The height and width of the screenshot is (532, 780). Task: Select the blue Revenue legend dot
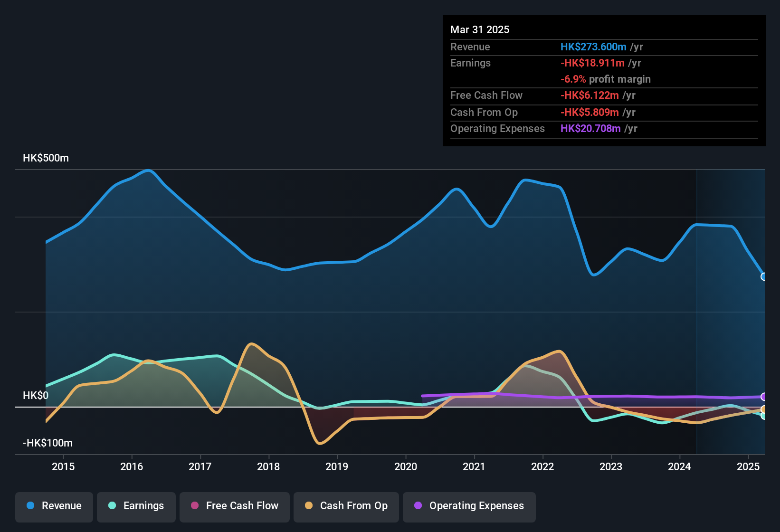30,506
